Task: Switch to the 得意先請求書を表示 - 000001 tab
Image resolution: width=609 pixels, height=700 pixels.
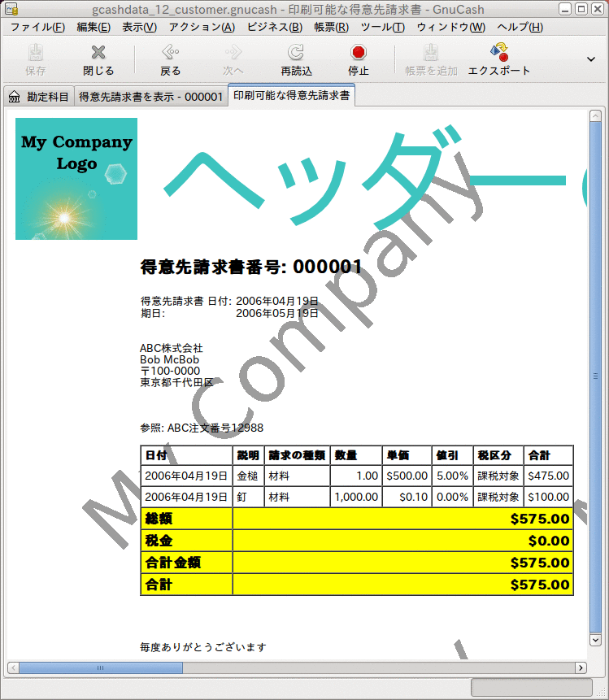Action: [150, 97]
